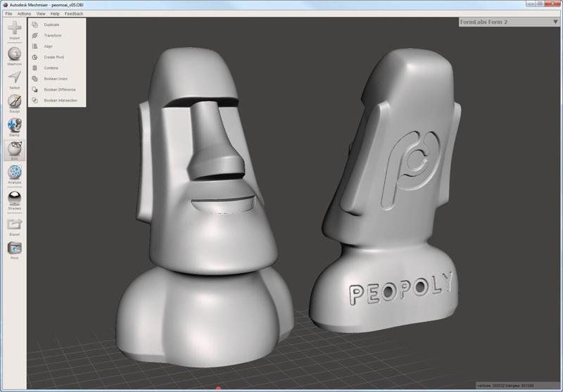The width and height of the screenshot is (563, 392).
Task: Click the Boolean Difference icon
Action: (34, 89)
